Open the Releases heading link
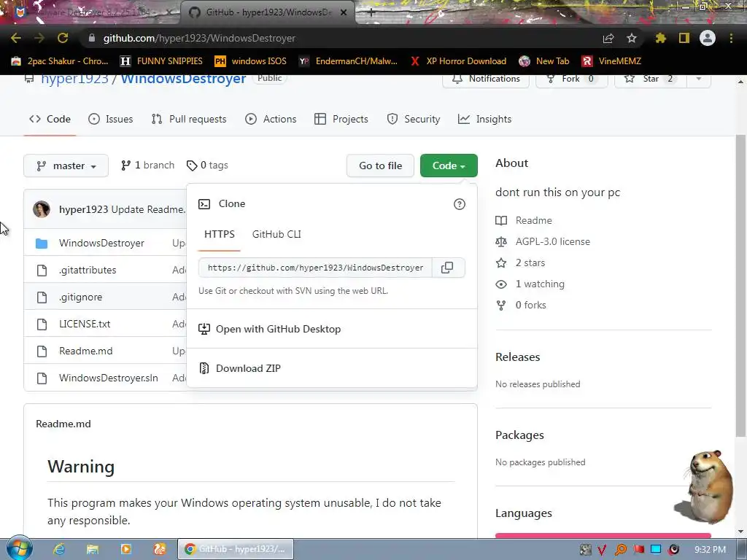Viewport: 747px width, 560px height. (x=517, y=357)
